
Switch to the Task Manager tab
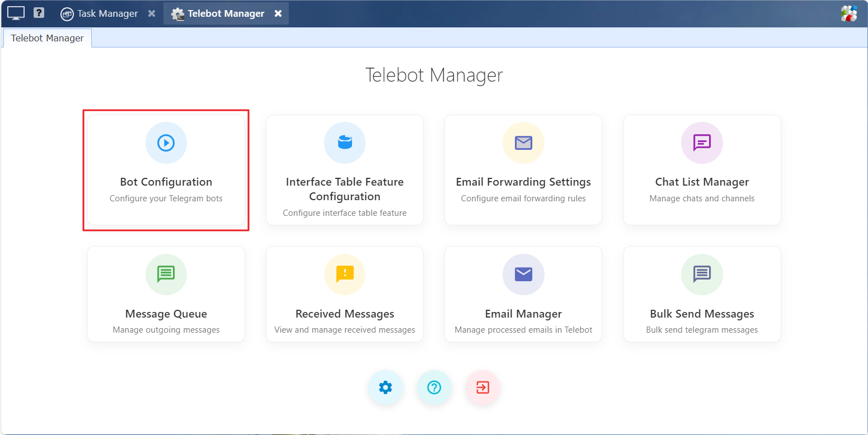pos(107,13)
